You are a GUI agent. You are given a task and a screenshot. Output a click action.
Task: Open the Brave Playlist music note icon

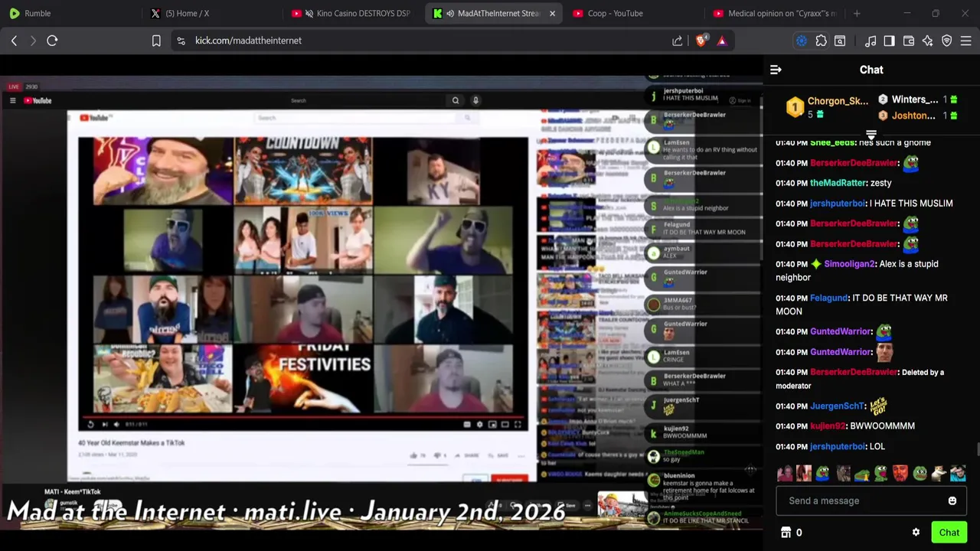pyautogui.click(x=871, y=41)
